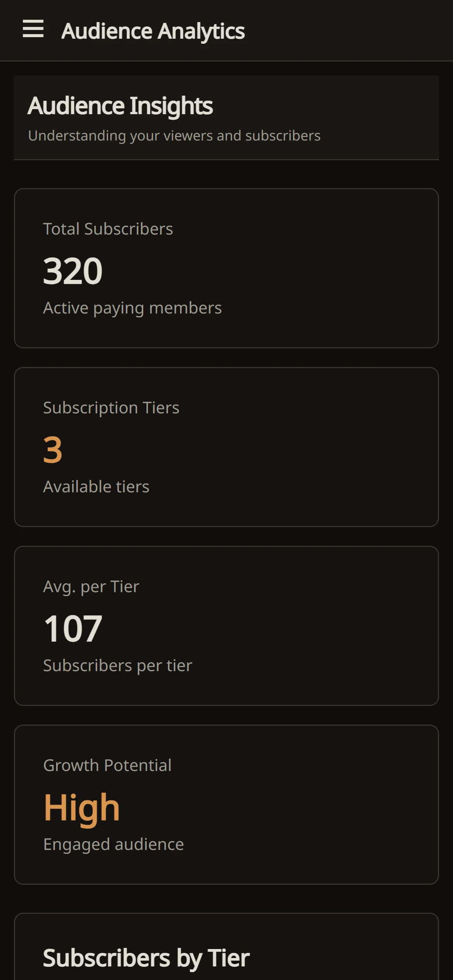Open the Growth Potential card
The height and width of the screenshot is (980, 453).
tap(226, 805)
